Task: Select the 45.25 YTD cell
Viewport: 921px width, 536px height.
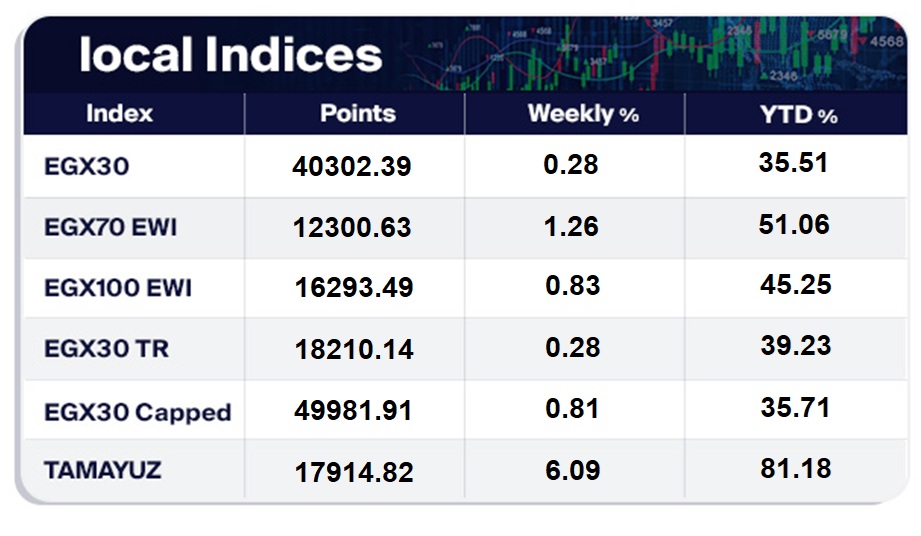Action: coord(795,285)
